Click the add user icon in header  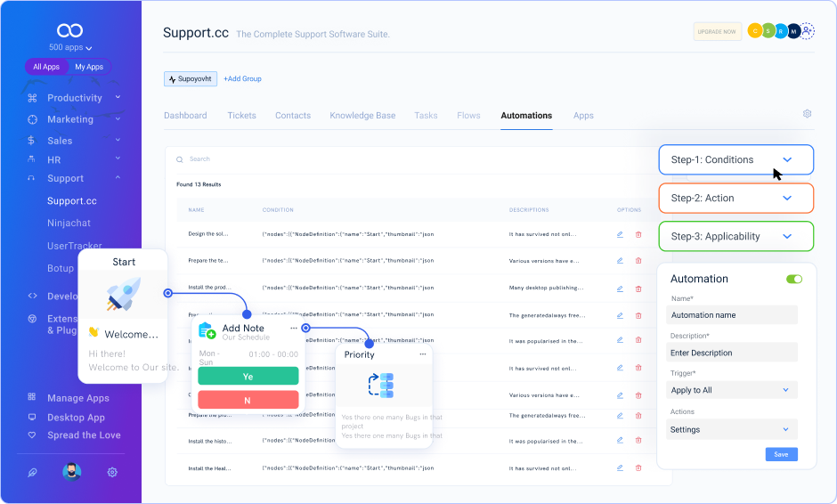pyautogui.click(x=807, y=31)
